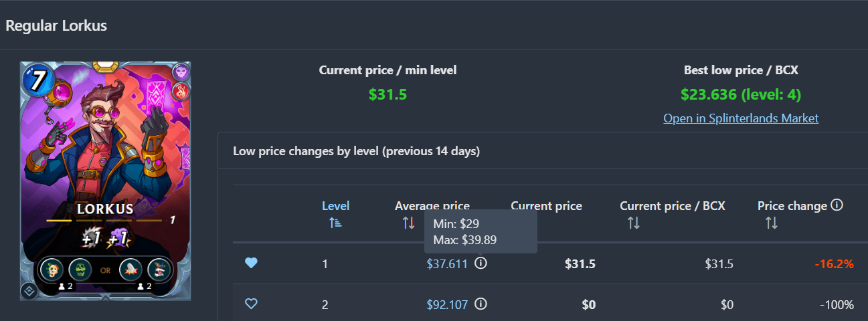The height and width of the screenshot is (321, 868).
Task: Click info icon next to $37.611 average
Action: point(481,263)
